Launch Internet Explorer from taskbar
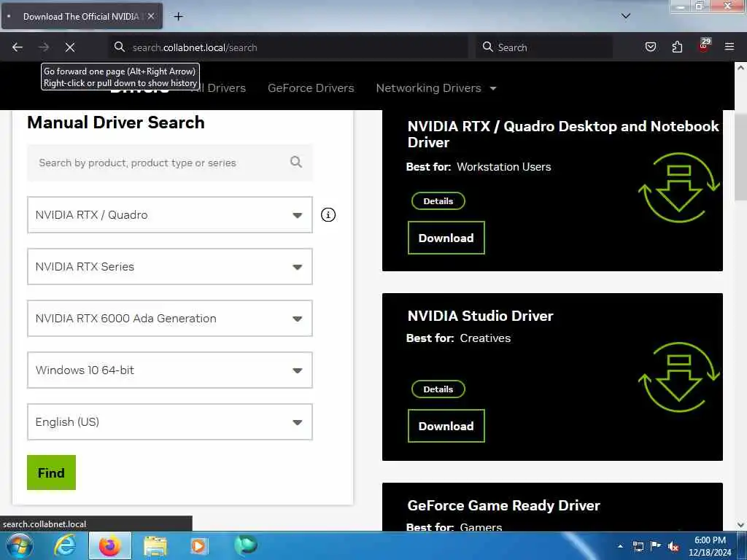 point(65,545)
